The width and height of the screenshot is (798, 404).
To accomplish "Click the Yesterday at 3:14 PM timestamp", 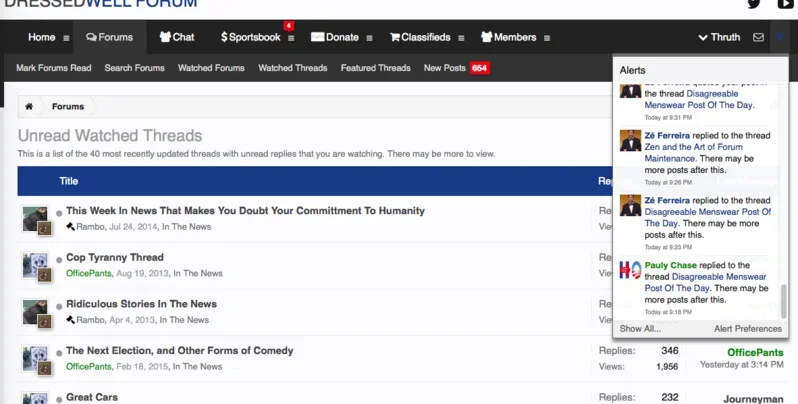I will click(742, 365).
